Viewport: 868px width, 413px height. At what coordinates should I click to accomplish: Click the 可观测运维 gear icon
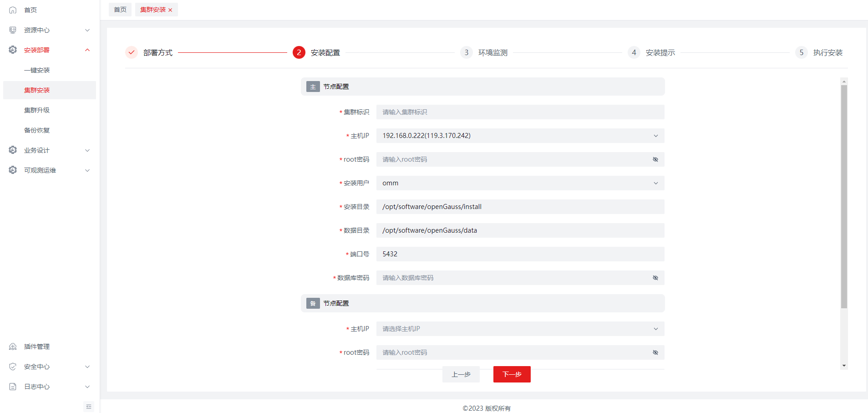13,170
